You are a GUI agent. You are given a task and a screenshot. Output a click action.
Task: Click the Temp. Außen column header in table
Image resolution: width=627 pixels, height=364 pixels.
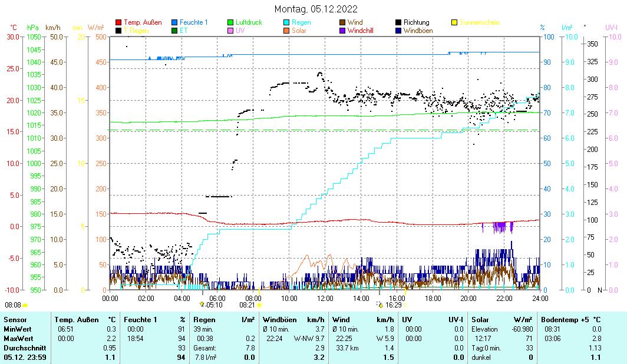[77, 320]
